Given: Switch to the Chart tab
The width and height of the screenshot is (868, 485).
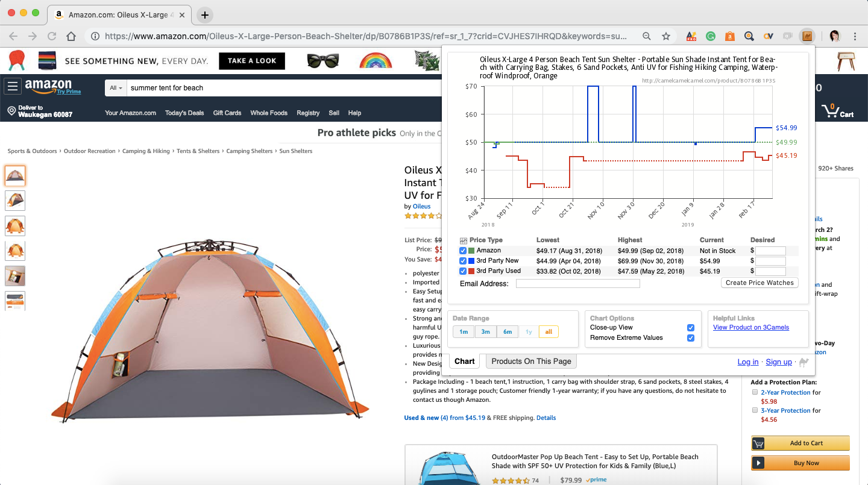Looking at the screenshot, I should 465,361.
